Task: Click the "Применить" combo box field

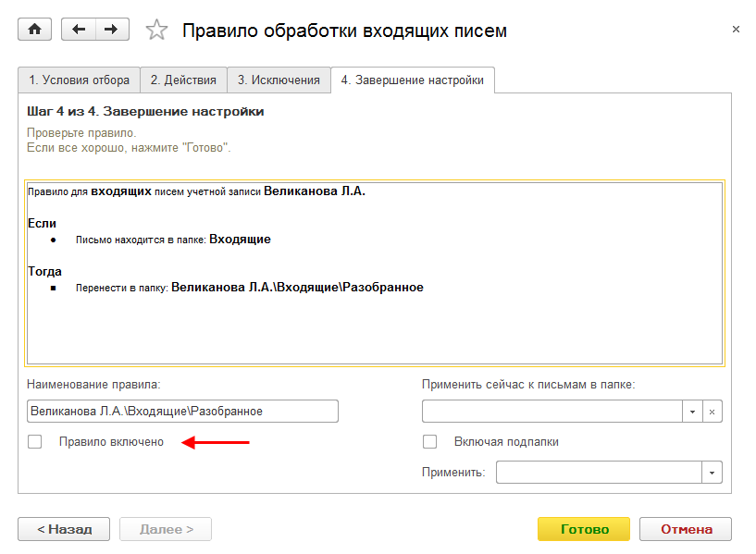Action: (600, 473)
